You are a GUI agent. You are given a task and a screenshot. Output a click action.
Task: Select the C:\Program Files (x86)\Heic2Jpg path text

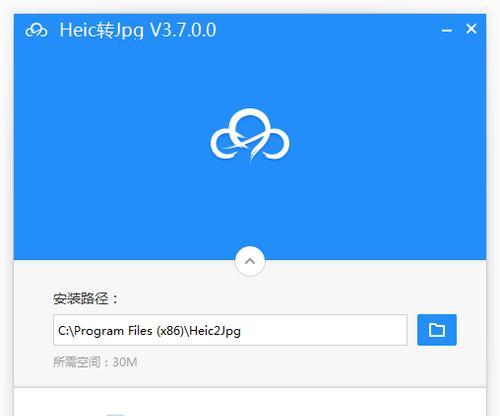pyautogui.click(x=149, y=331)
